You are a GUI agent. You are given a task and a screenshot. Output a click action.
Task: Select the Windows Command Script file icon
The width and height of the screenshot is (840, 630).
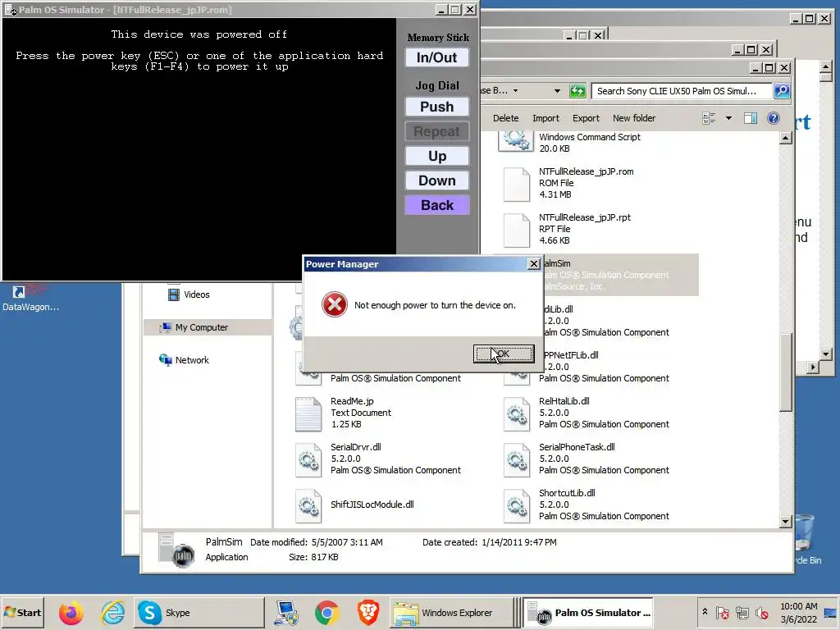click(515, 140)
